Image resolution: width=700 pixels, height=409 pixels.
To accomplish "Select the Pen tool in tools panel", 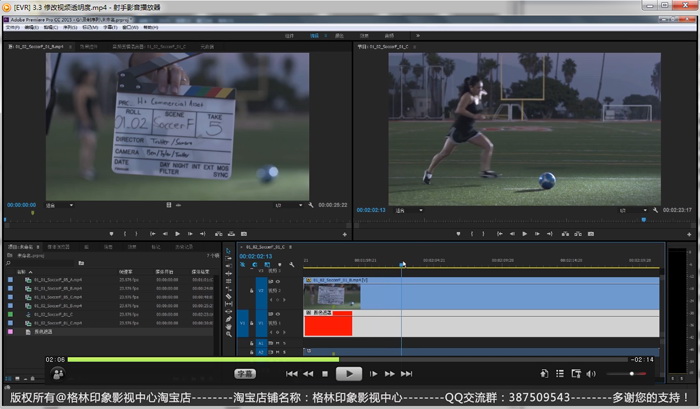I will [x=228, y=319].
